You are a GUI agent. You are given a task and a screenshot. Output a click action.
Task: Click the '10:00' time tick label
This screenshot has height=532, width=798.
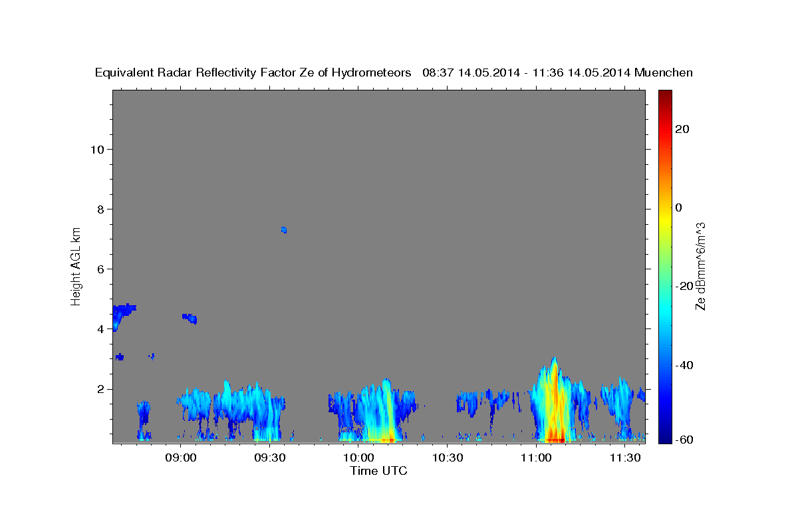(x=358, y=458)
